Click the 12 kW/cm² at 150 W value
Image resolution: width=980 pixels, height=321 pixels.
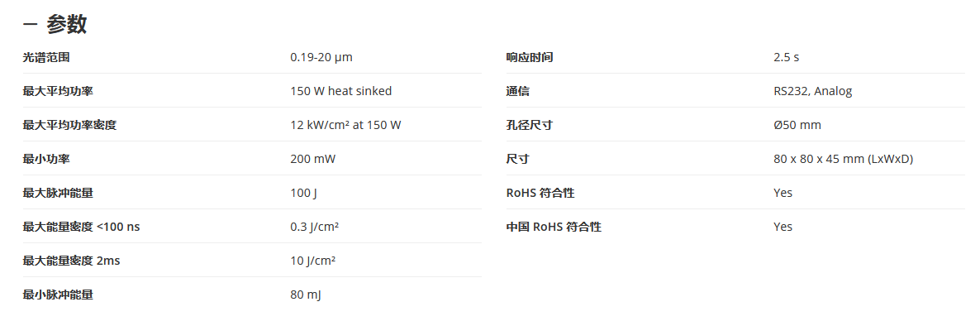(345, 125)
